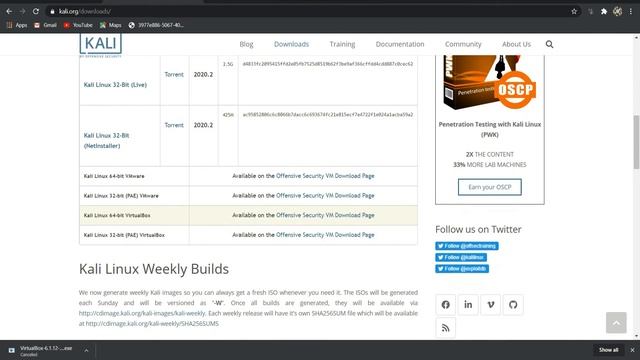Open site search with the magnifier icon
This screenshot has height=360, width=640.
tap(549, 44)
